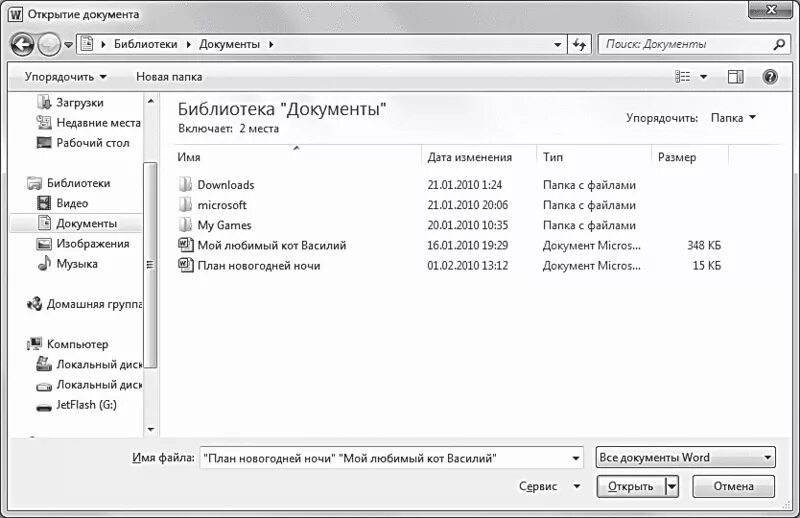
Task: Click in the Имя файла text field
Action: pos(384,458)
